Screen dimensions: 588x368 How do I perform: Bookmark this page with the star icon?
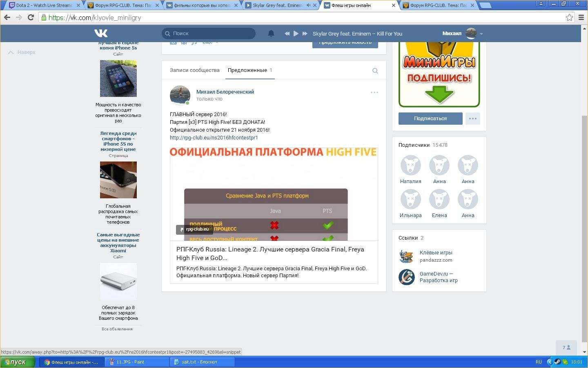[569, 17]
